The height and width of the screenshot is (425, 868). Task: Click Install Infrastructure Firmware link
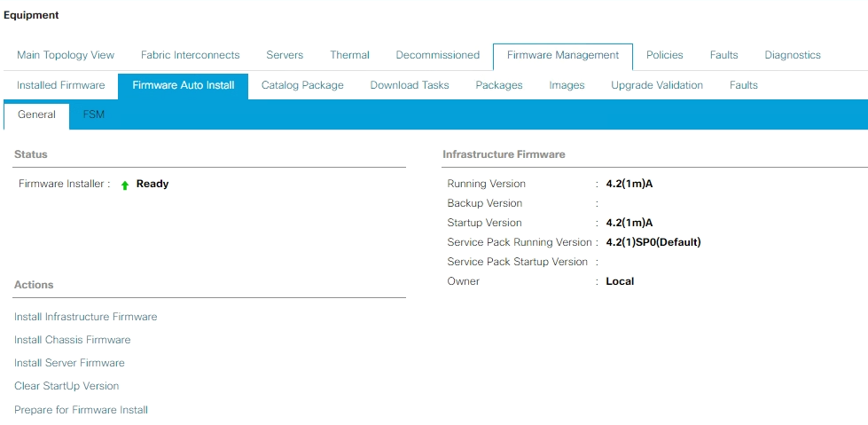click(86, 317)
